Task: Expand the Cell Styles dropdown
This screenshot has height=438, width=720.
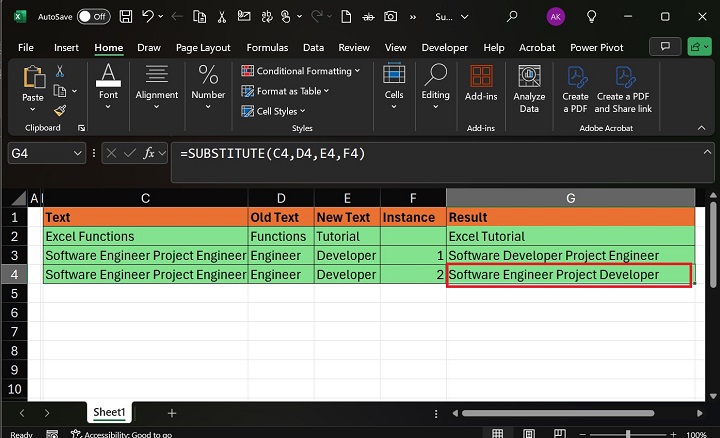Action: coord(276,111)
